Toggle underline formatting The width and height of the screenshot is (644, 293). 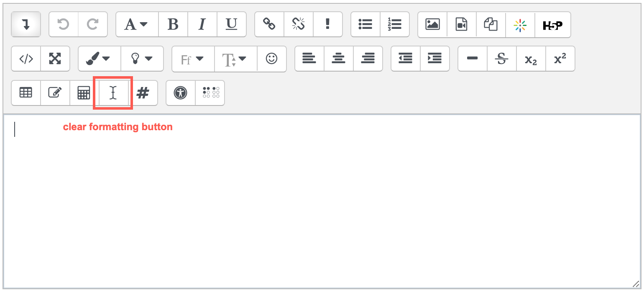[x=232, y=25]
